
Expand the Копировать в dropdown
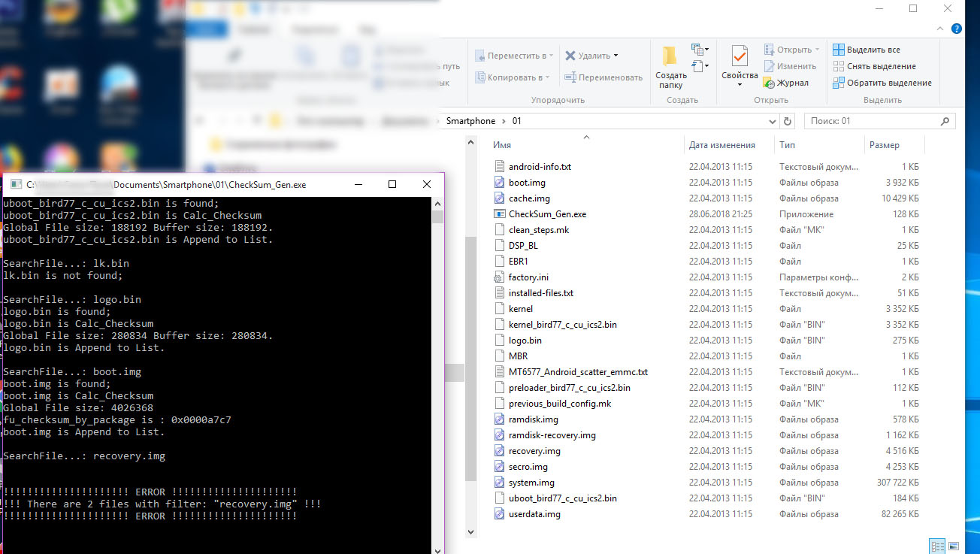pyautogui.click(x=546, y=77)
